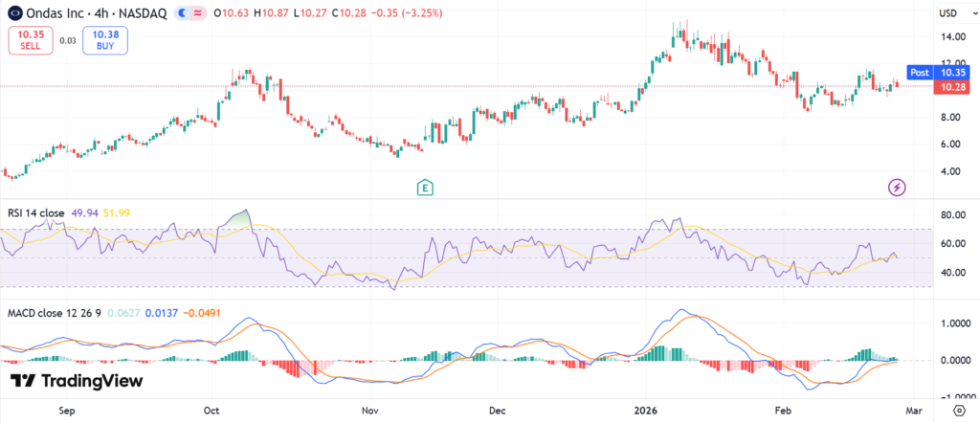The height and width of the screenshot is (423, 980).
Task: Click the Ondas Inc logo icon
Action: click(15, 12)
